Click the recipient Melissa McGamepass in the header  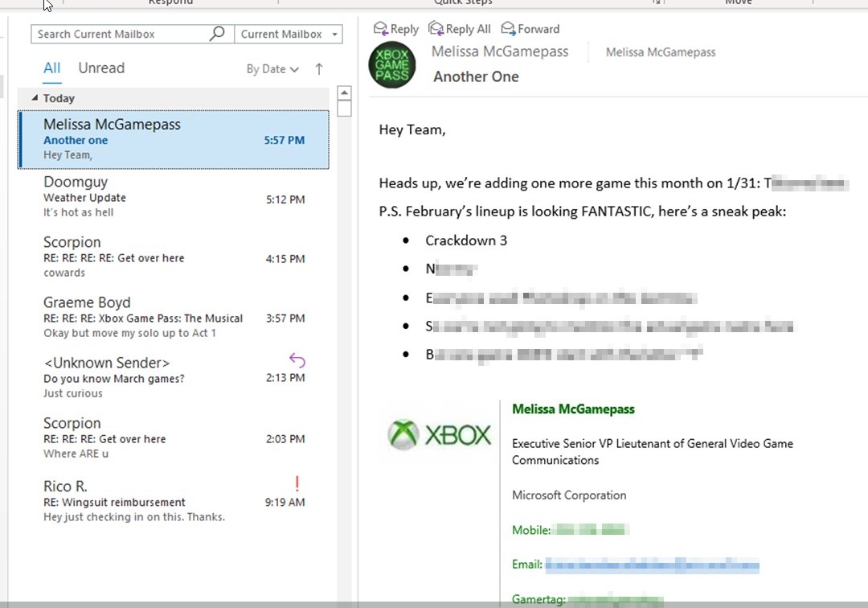pos(661,52)
